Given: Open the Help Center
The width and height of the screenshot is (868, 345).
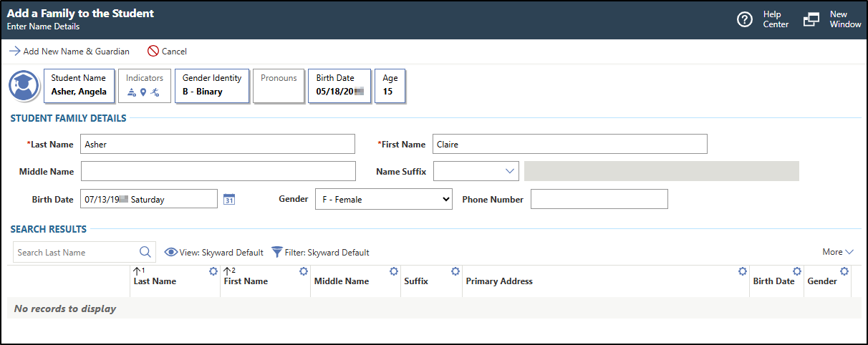Looking at the screenshot, I should click(763, 19).
